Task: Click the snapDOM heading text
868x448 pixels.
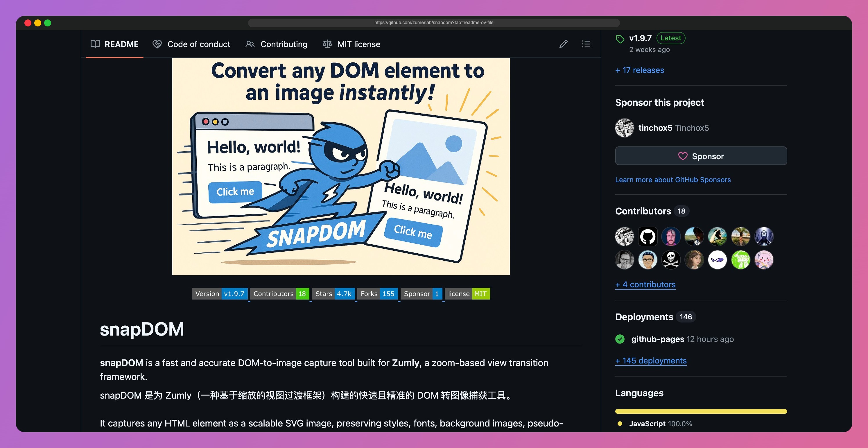Action: point(142,329)
